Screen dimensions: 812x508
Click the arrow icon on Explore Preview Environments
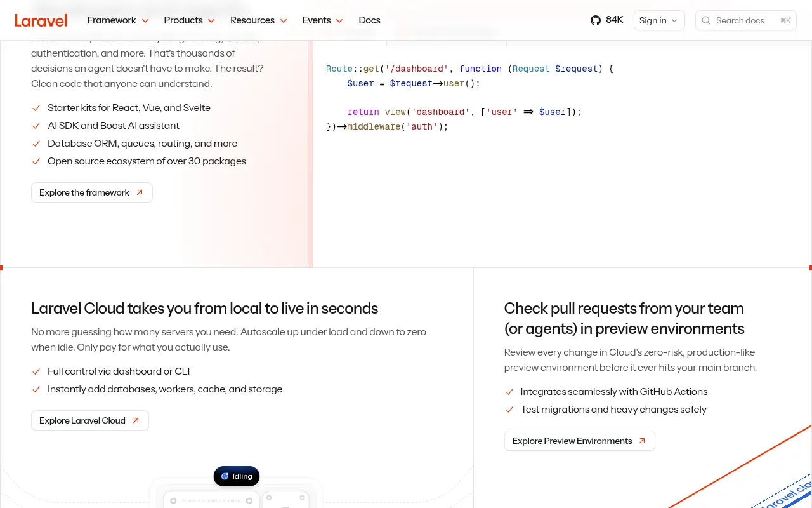tap(642, 441)
